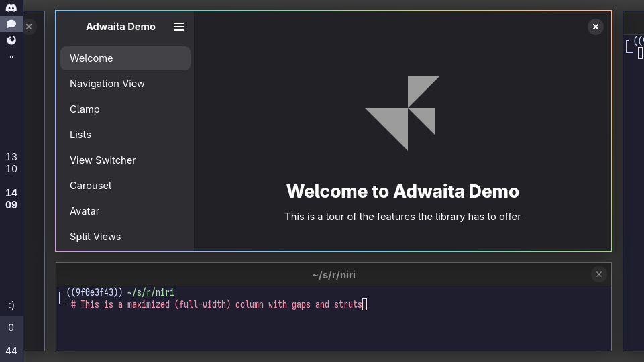Screen dimensions: 644x362
Task: Click the Discord icon in the side bar
Action: click(x=11, y=8)
